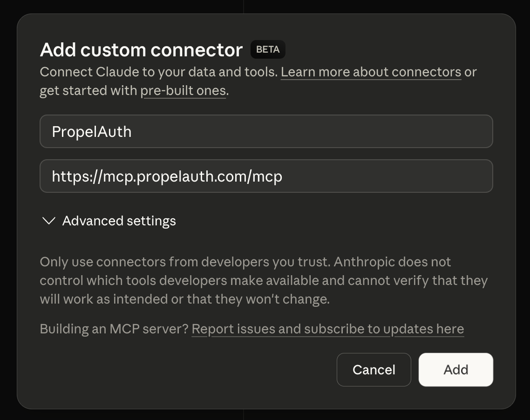Click "Report issues and subscribe to updates here"
Viewport: 530px width, 420px height.
[328, 329]
